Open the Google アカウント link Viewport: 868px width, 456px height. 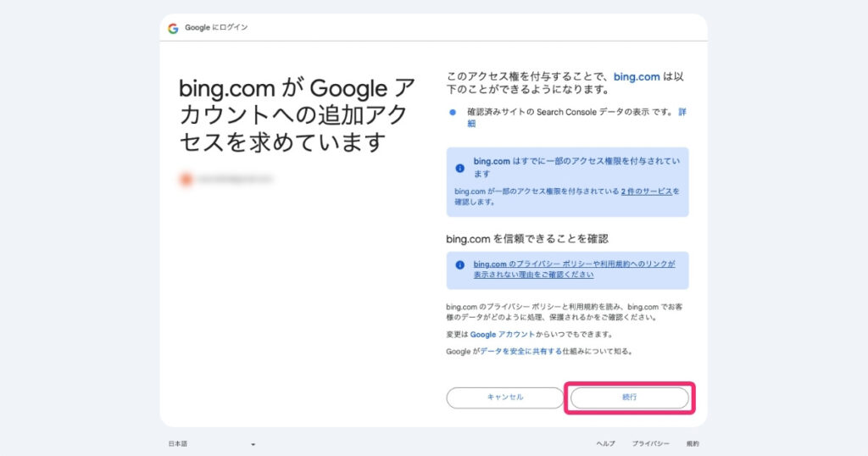click(x=502, y=335)
